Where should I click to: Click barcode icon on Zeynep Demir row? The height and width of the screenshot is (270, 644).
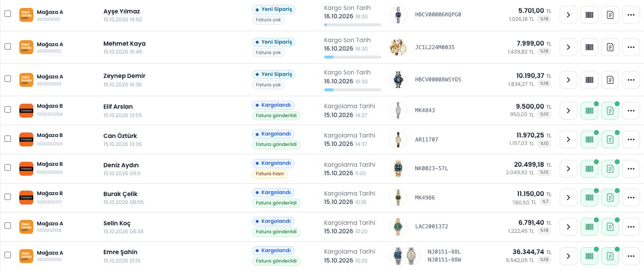pyautogui.click(x=589, y=79)
